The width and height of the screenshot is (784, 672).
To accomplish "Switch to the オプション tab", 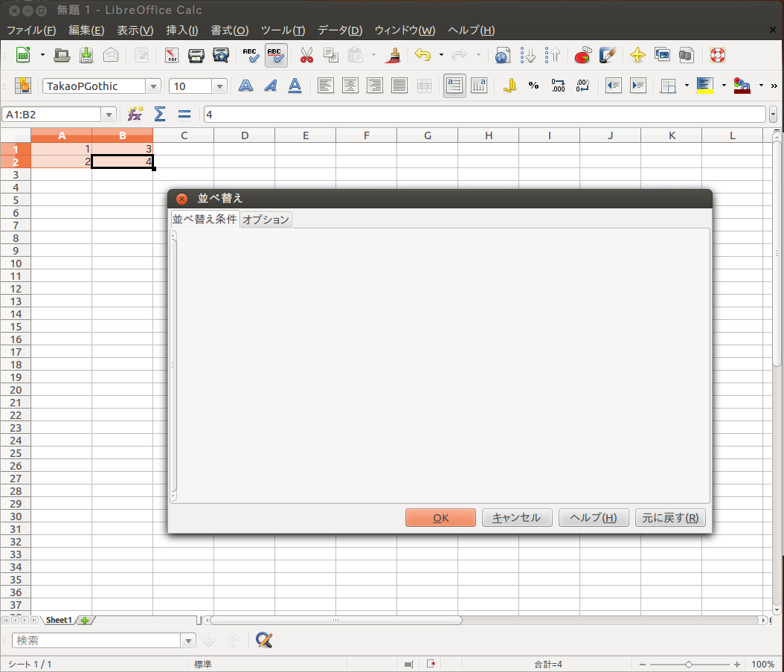I will coord(266,220).
